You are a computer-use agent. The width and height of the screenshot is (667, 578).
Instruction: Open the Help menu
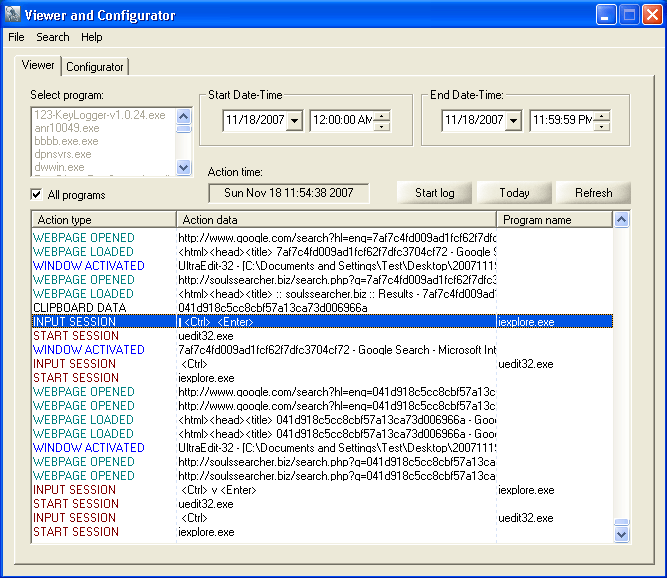(x=92, y=37)
